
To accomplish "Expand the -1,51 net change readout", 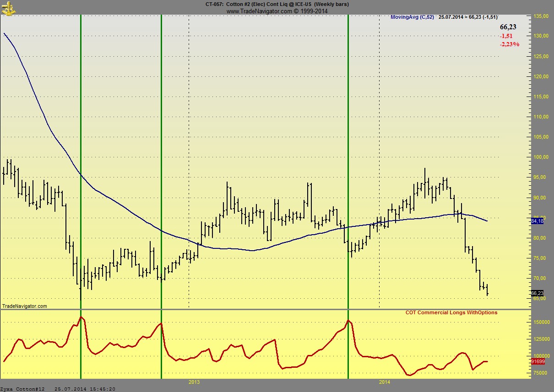I will [x=506, y=36].
